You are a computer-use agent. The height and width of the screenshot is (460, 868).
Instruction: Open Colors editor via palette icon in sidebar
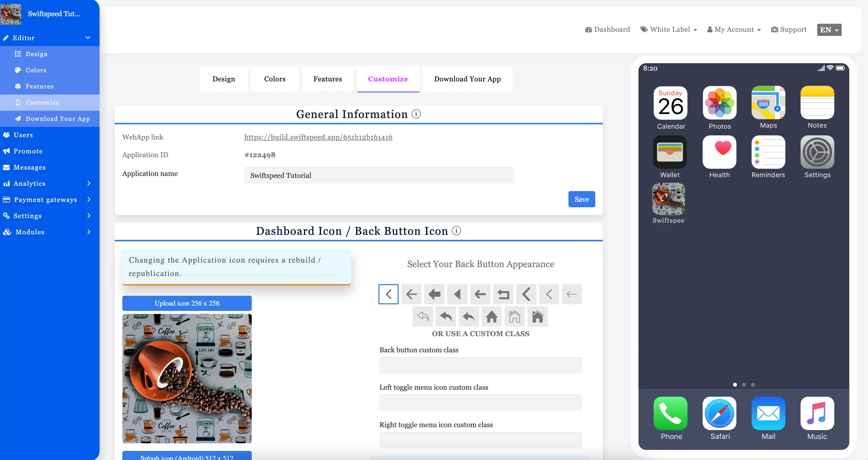tap(18, 70)
